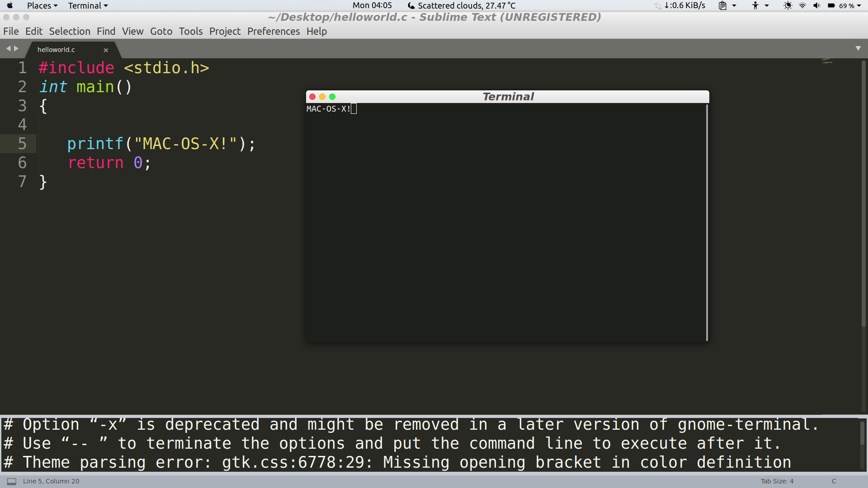Click the volume speaker icon
868x488 pixels.
(x=816, y=5)
